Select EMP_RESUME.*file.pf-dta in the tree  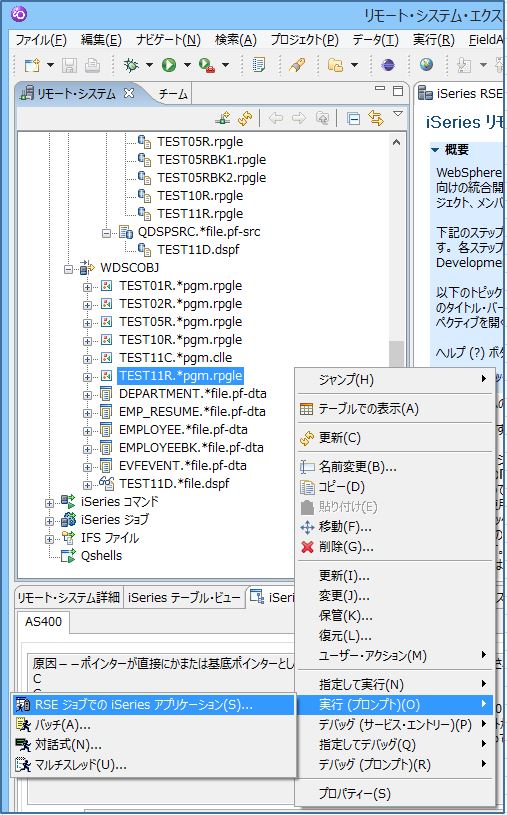192,412
